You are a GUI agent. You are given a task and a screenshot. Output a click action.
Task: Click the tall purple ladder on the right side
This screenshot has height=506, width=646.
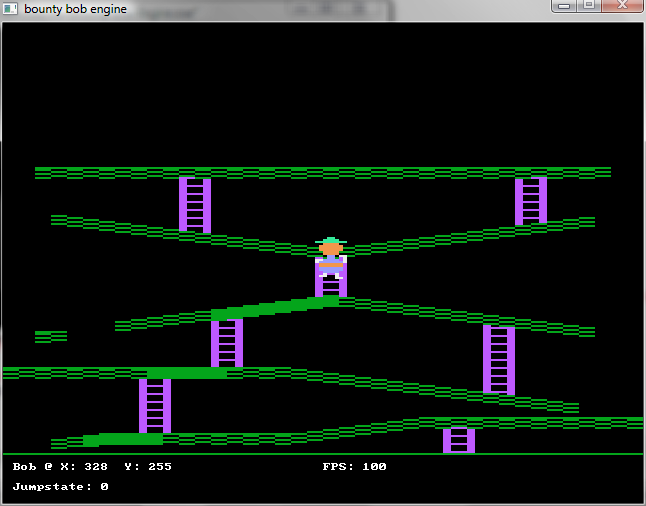click(499, 359)
